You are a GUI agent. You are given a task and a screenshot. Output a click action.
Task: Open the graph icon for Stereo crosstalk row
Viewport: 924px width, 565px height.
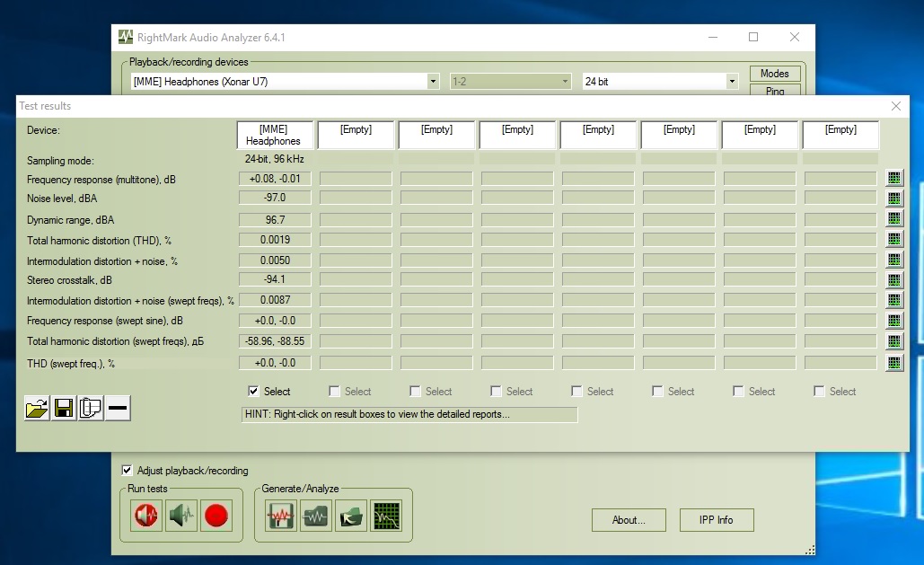(x=893, y=280)
